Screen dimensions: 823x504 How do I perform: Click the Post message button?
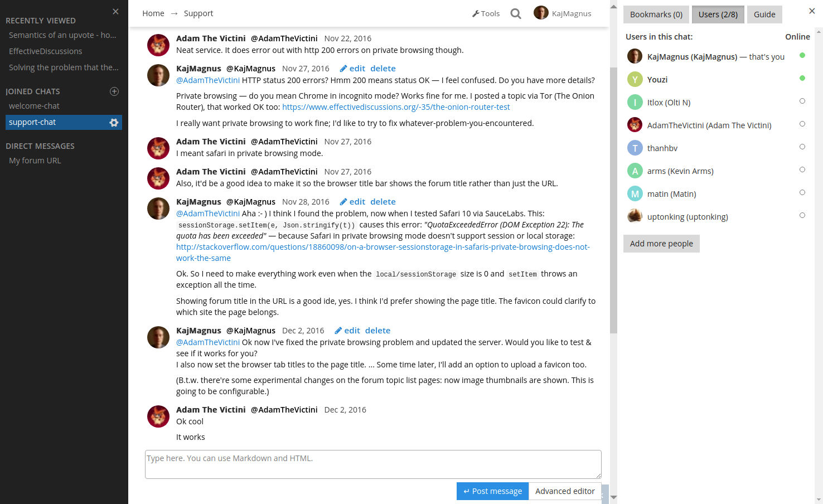492,491
